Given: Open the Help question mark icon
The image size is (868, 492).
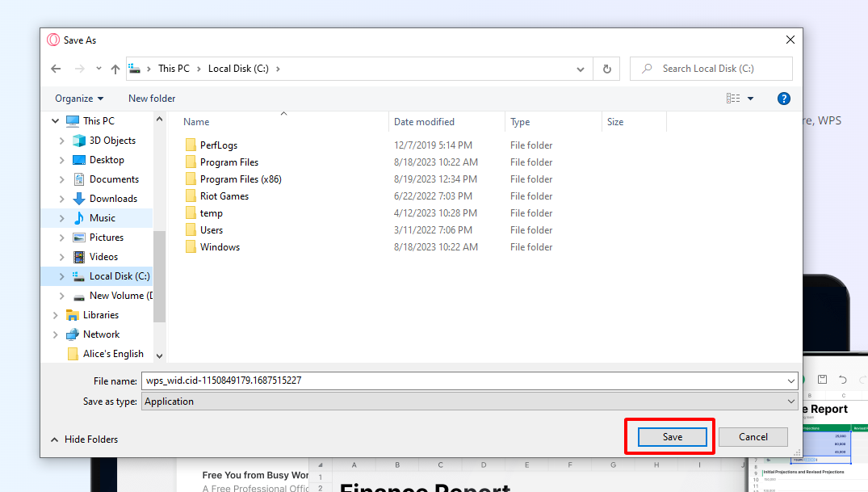Looking at the screenshot, I should (x=783, y=98).
